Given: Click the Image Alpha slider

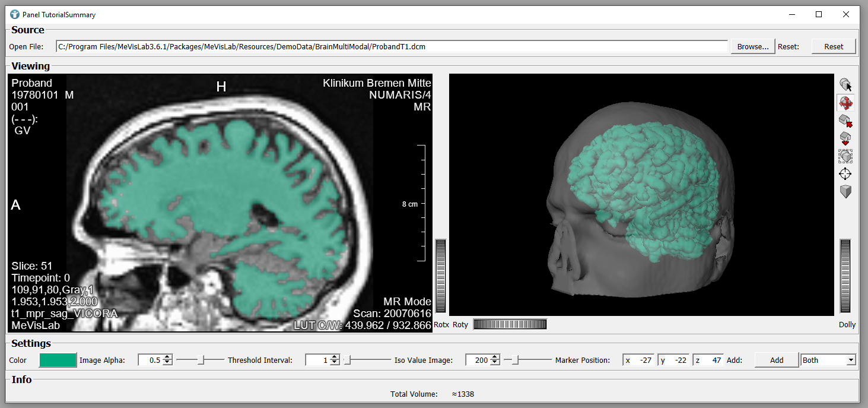Looking at the screenshot, I should click(x=201, y=360).
